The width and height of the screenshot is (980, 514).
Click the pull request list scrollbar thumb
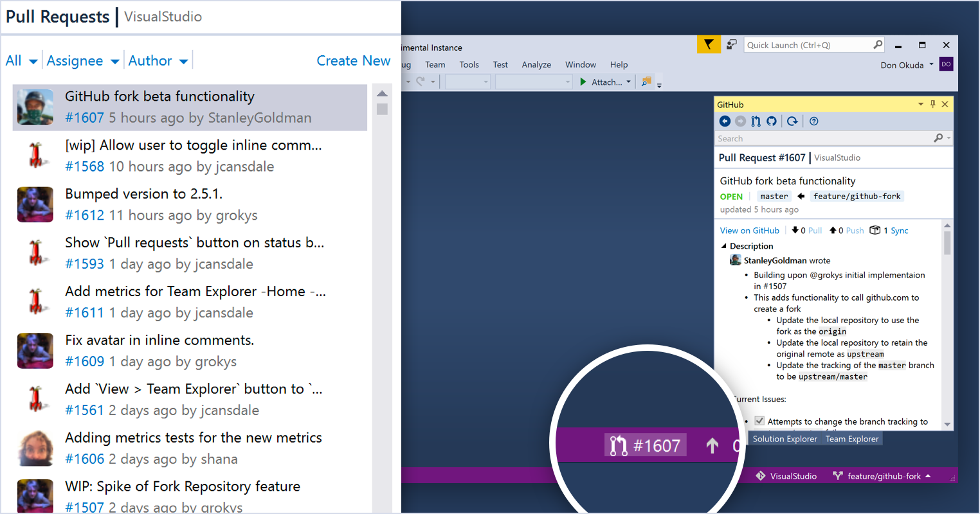tap(382, 109)
